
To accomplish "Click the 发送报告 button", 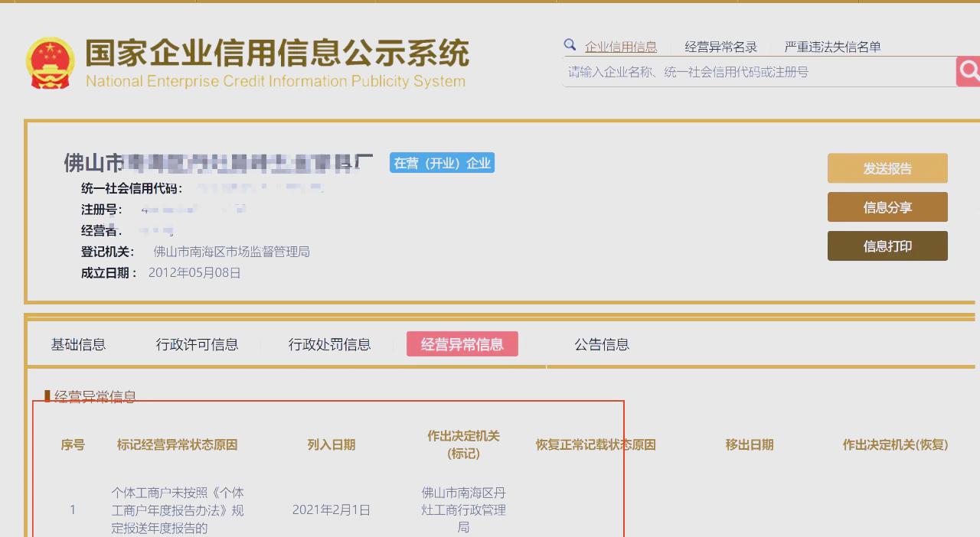I will pos(887,168).
